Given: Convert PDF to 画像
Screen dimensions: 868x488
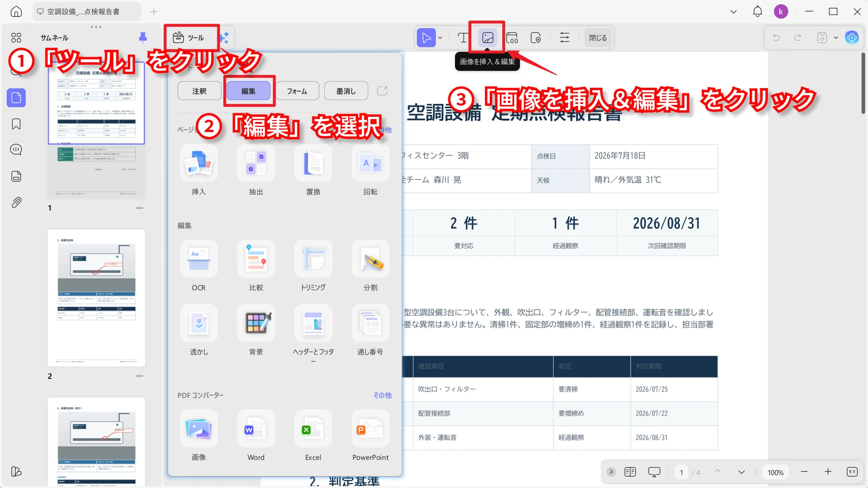Looking at the screenshot, I should 199,436.
